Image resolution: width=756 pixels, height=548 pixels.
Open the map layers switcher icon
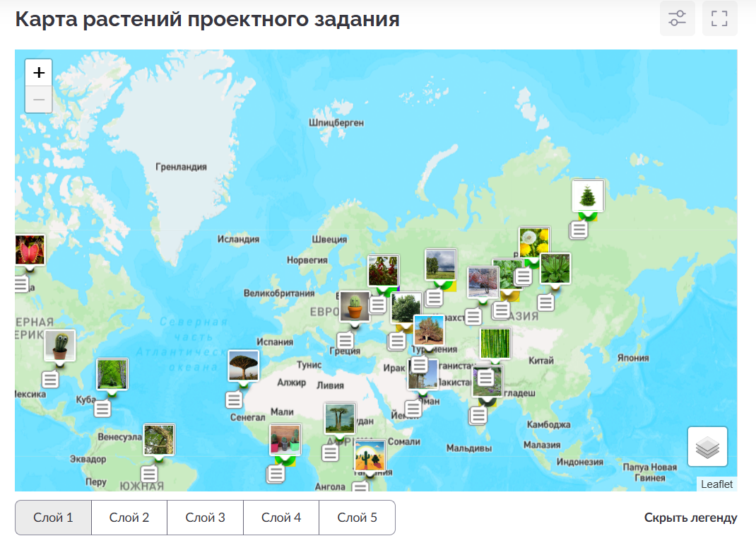[x=707, y=446]
